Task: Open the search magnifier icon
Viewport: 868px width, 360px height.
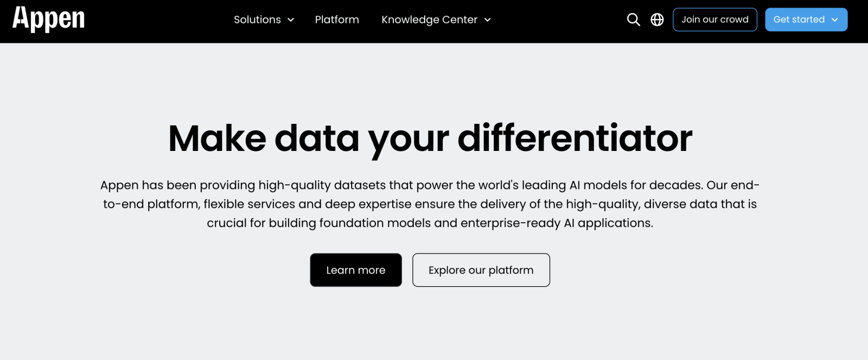Action: [x=633, y=20]
